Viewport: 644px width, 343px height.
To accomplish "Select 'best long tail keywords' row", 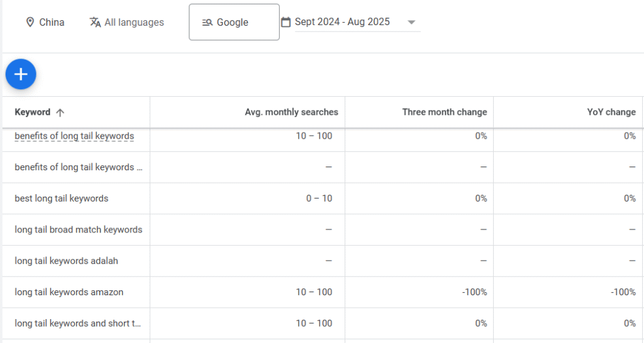I will coord(62,199).
